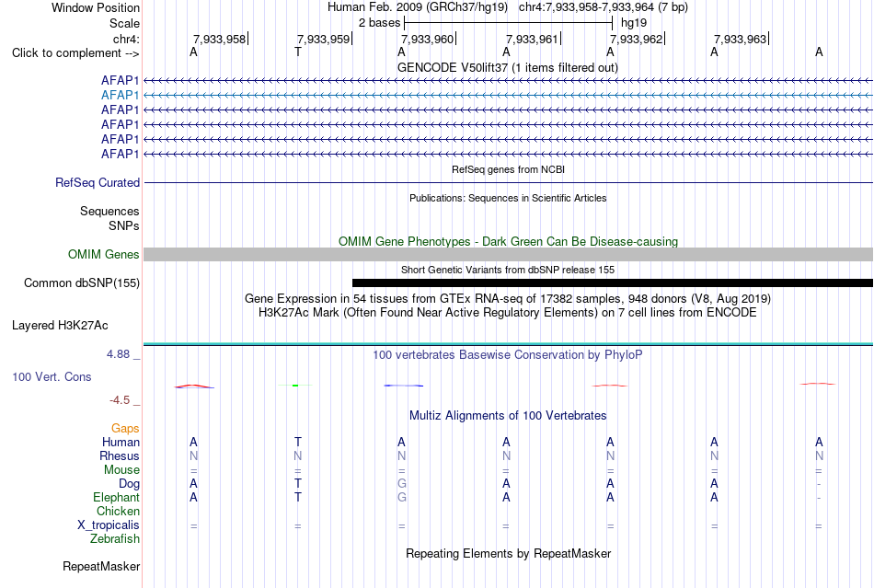The height and width of the screenshot is (588, 874).
Task: Open 'Multiz Alignments of 100 Vertebrates' title
Action: 508,416
